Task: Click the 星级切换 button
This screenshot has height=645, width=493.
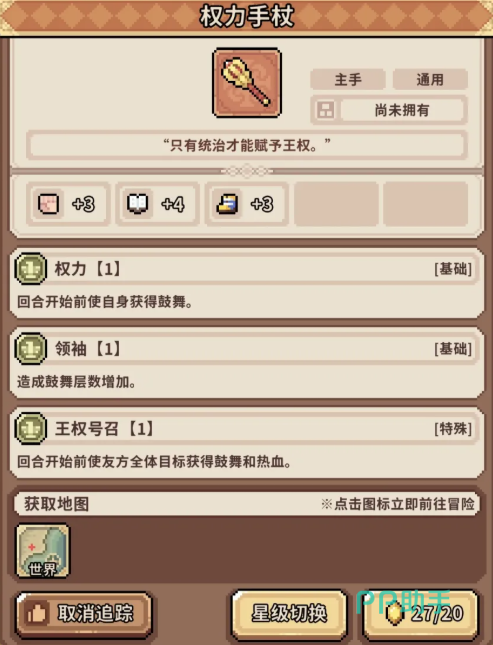Action: [x=289, y=613]
